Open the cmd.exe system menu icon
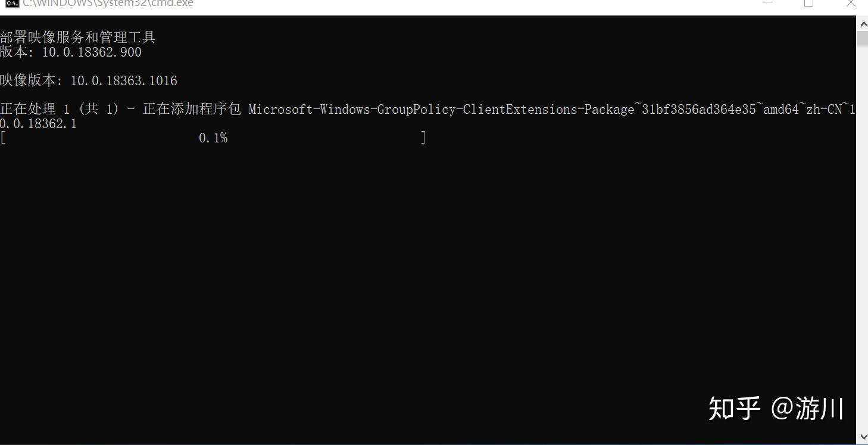This screenshot has width=868, height=445. pos(12,2)
